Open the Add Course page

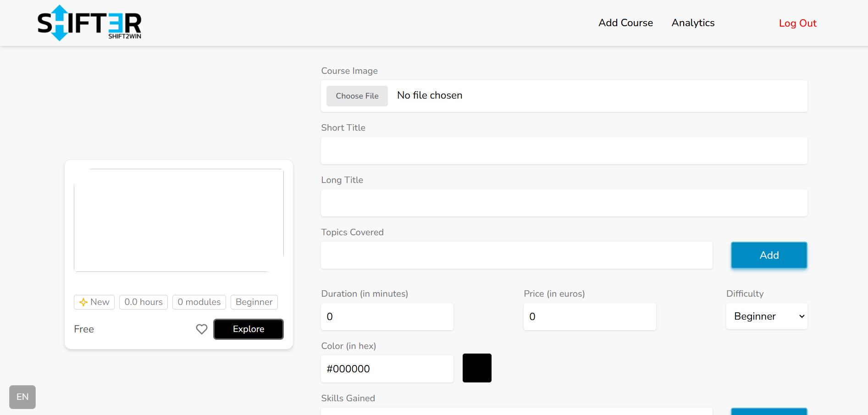click(625, 23)
